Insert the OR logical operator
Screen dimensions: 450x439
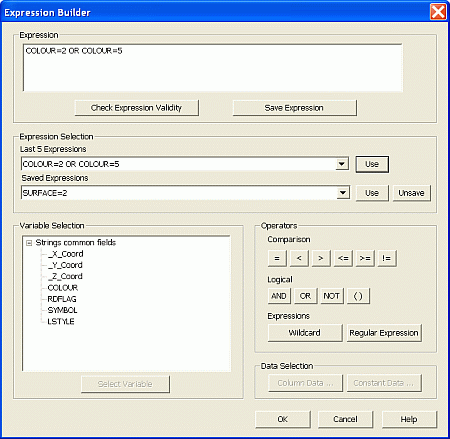point(305,296)
